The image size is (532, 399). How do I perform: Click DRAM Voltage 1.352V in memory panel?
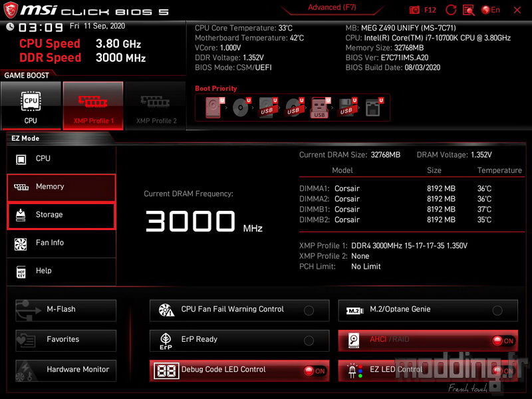454,155
